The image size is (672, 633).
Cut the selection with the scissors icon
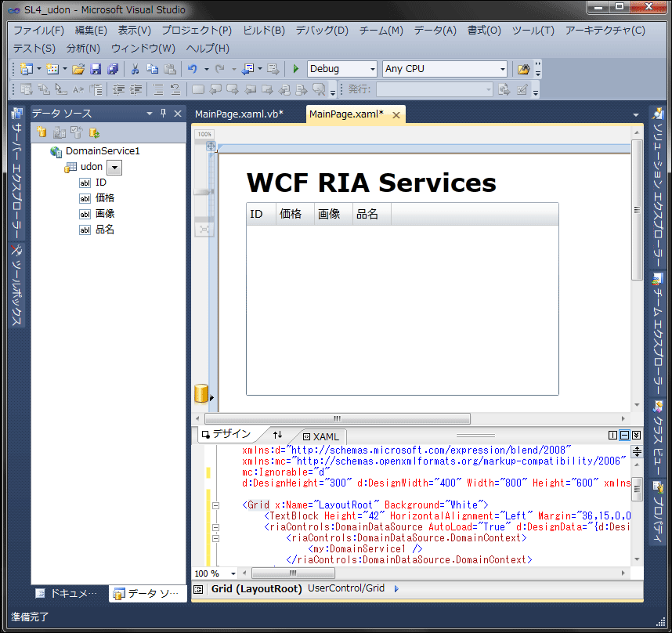[x=135, y=69]
